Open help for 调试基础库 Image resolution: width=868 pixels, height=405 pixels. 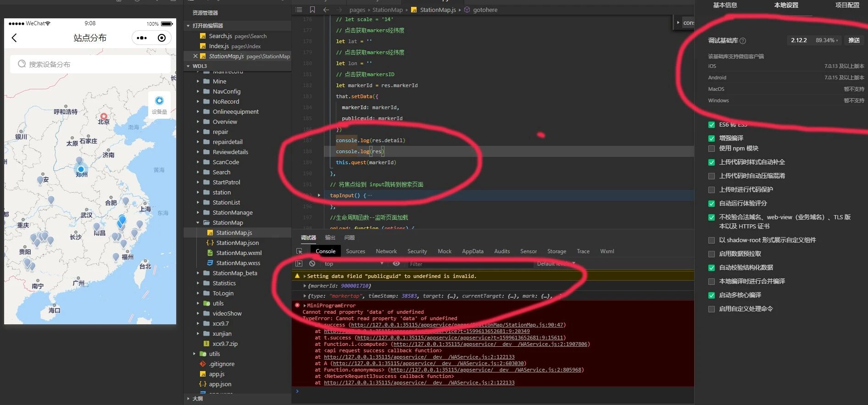point(743,41)
